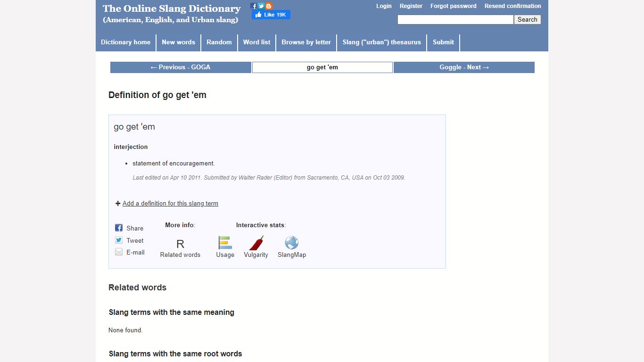Open a Random word page
The width and height of the screenshot is (644, 362).
[x=219, y=42]
